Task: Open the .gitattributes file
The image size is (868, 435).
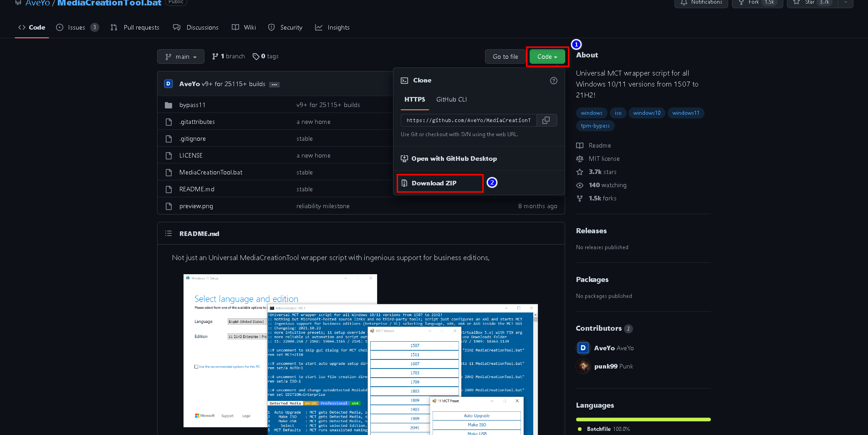Action: click(197, 122)
